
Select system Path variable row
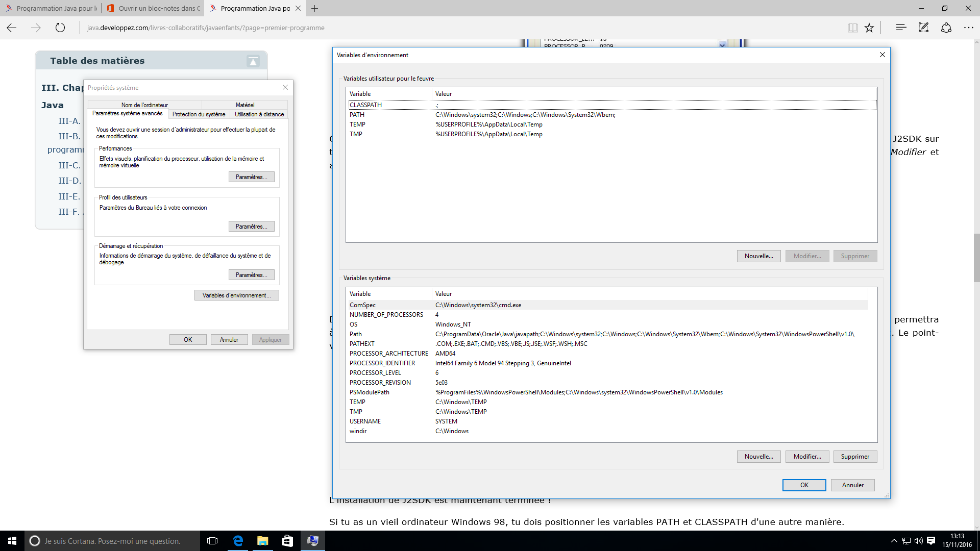607,334
